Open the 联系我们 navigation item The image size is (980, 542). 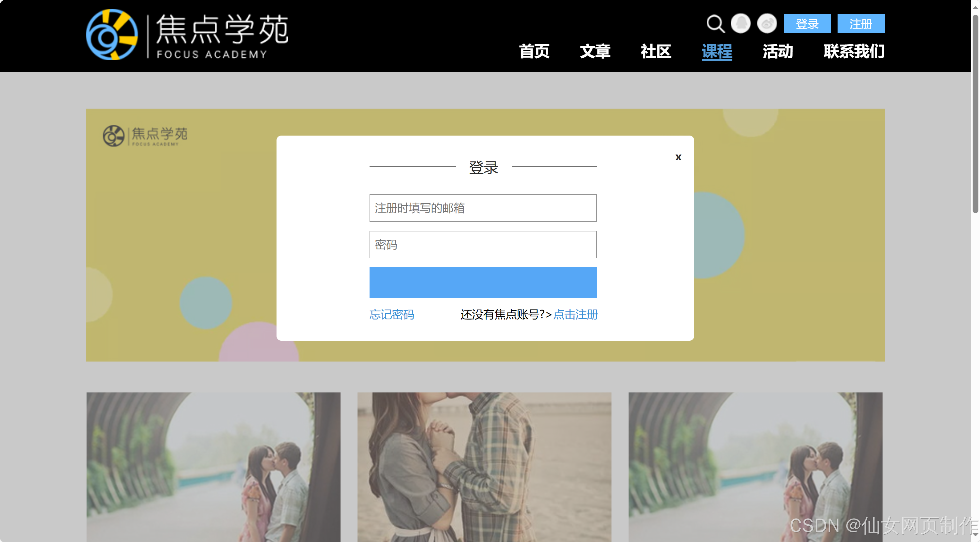tap(854, 51)
